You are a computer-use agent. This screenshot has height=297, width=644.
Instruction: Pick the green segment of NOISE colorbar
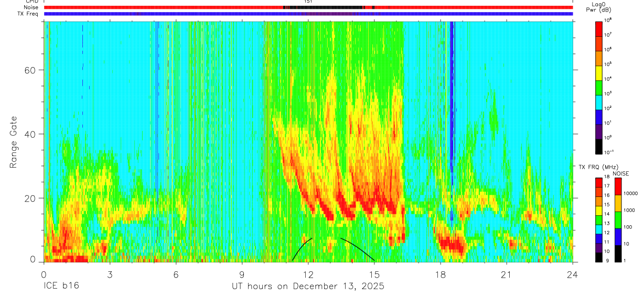617,219
